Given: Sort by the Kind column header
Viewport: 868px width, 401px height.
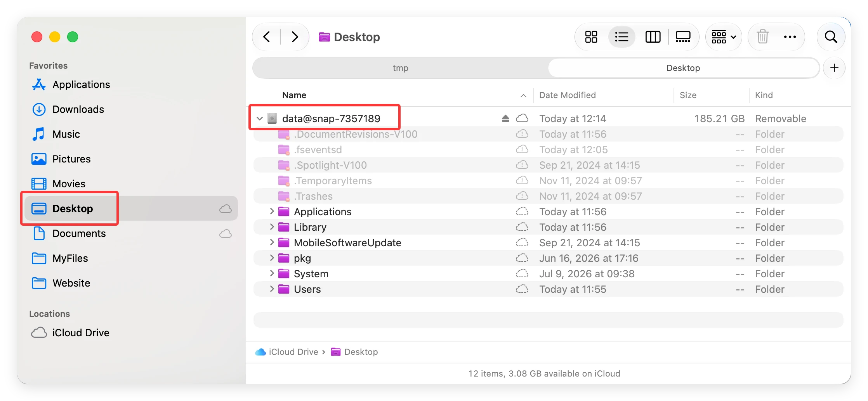Looking at the screenshot, I should pos(764,95).
